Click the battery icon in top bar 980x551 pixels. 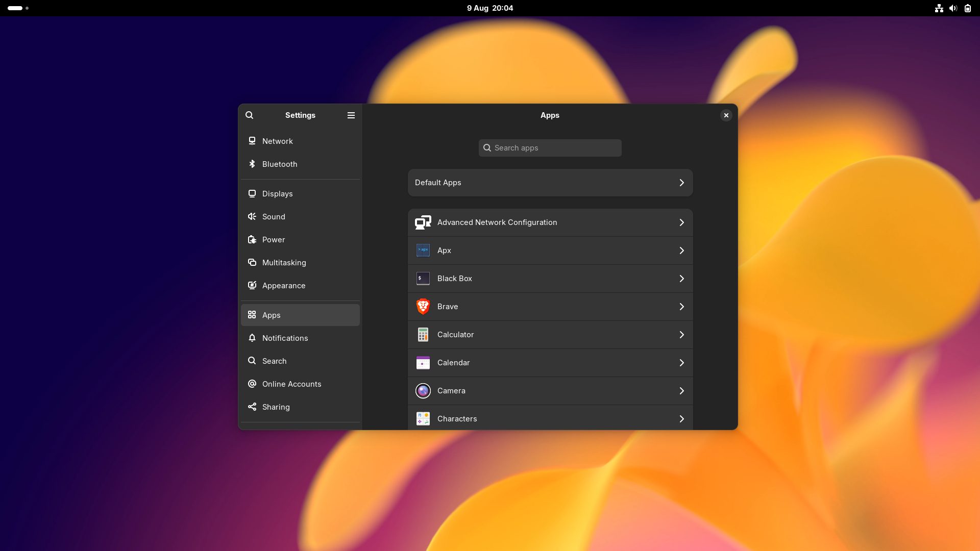click(968, 8)
